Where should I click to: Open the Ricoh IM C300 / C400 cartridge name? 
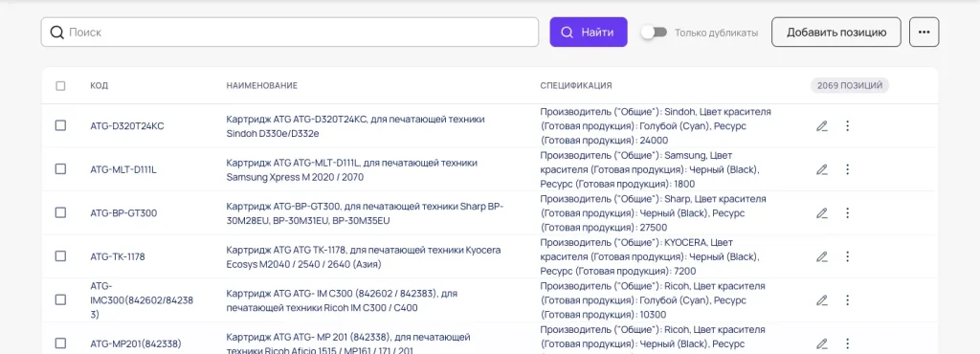tap(343, 299)
